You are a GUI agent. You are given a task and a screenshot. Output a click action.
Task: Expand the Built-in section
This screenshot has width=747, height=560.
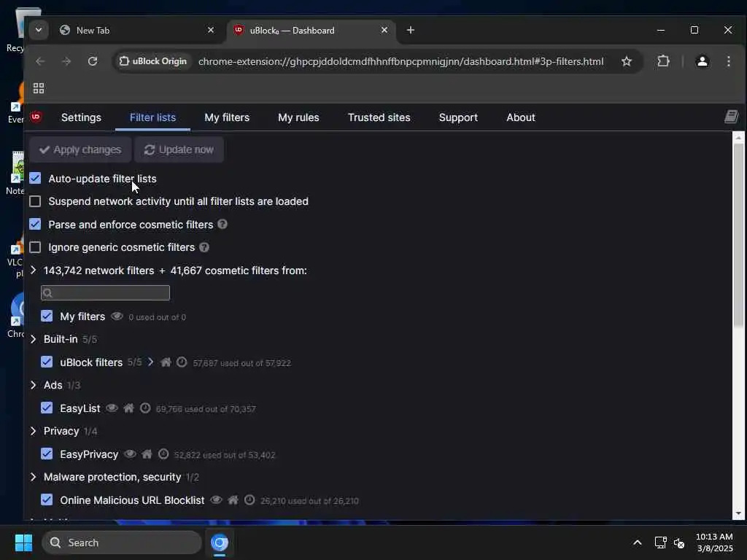click(x=34, y=339)
